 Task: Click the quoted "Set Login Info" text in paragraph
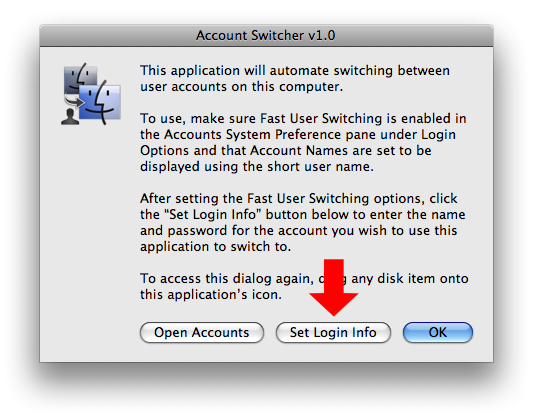(212, 214)
